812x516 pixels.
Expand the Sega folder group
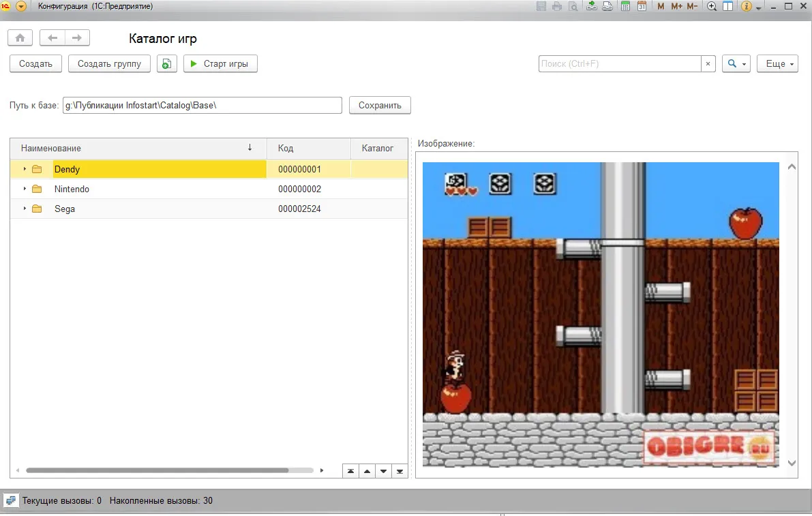25,208
